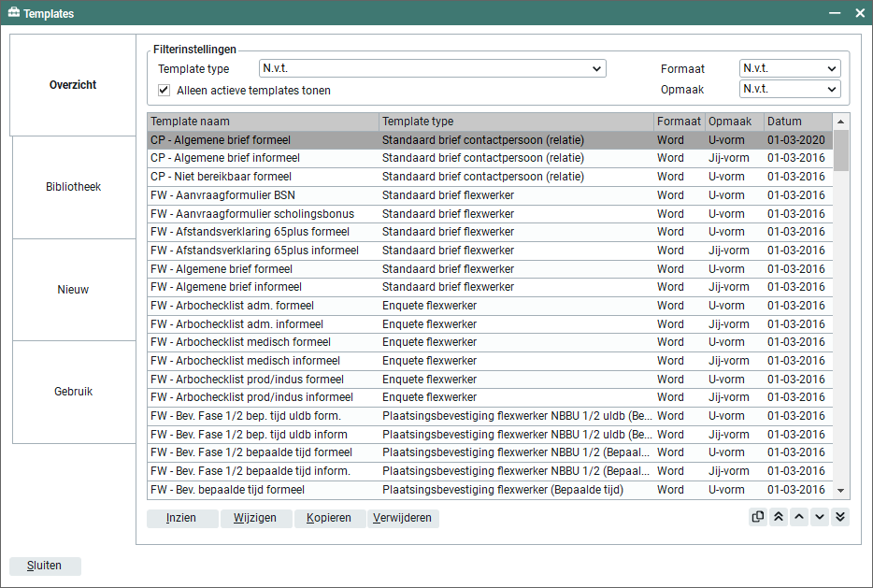Click the Templates briefcase icon in title bar

tap(14, 13)
